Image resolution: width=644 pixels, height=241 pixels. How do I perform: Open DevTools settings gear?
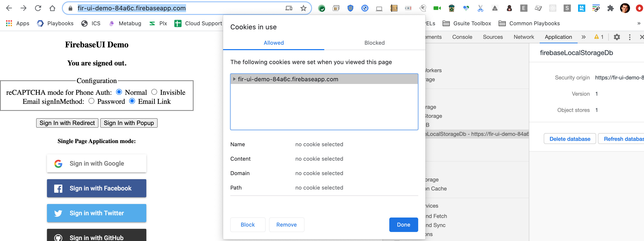[617, 37]
